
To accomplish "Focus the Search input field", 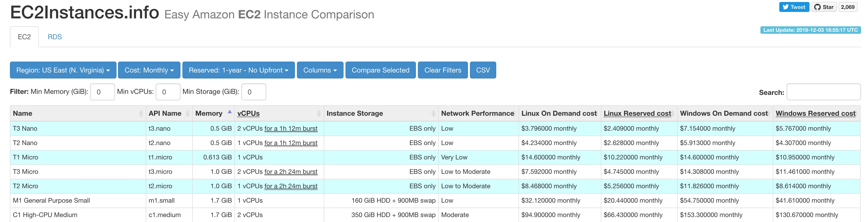I will pos(823,92).
